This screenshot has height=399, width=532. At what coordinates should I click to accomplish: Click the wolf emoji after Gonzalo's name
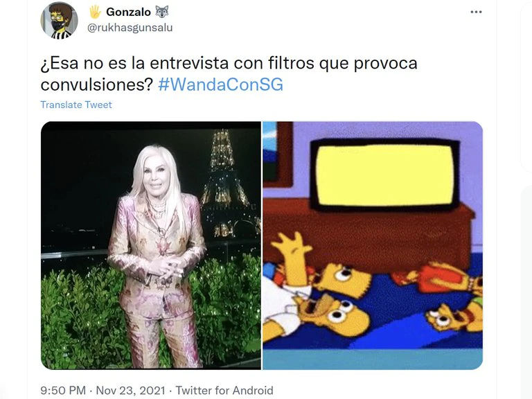[x=162, y=12]
